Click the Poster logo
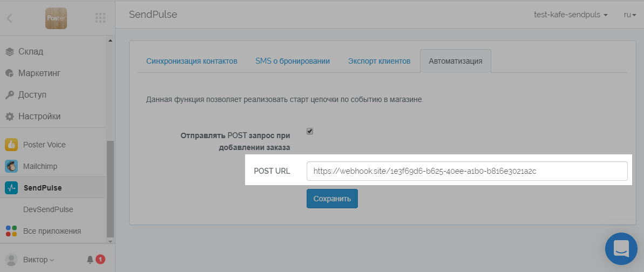Image resolution: width=644 pixels, height=272 pixels. (56, 18)
